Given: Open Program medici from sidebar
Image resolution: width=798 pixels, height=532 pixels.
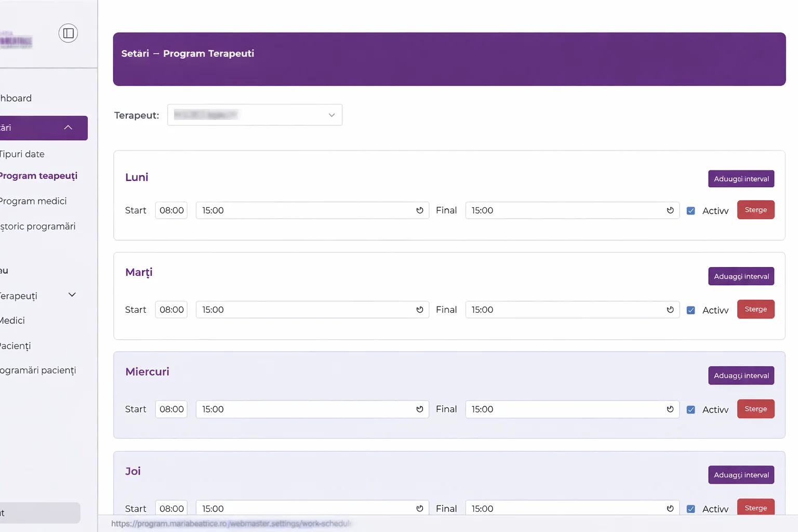Looking at the screenshot, I should pyautogui.click(x=33, y=201).
